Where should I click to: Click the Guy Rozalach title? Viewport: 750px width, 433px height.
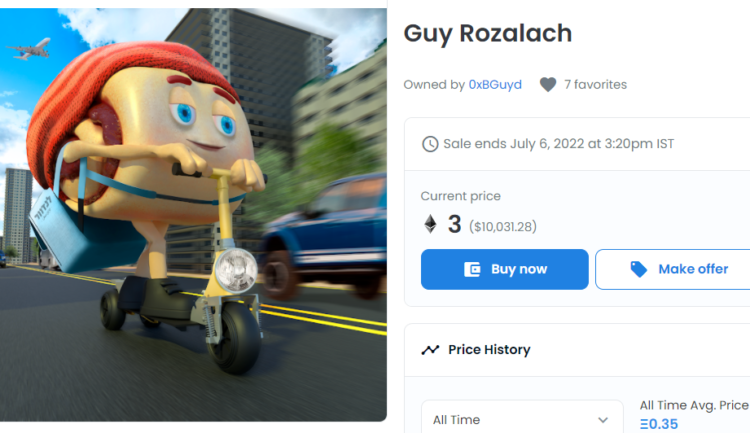click(x=487, y=33)
